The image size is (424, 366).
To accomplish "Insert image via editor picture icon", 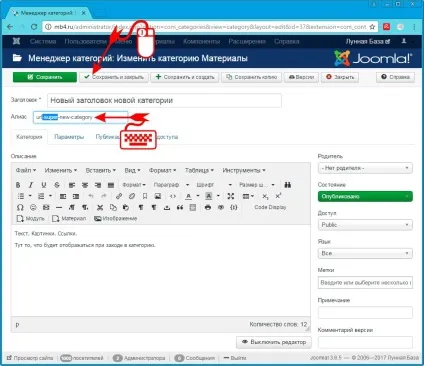I will click(158, 196).
